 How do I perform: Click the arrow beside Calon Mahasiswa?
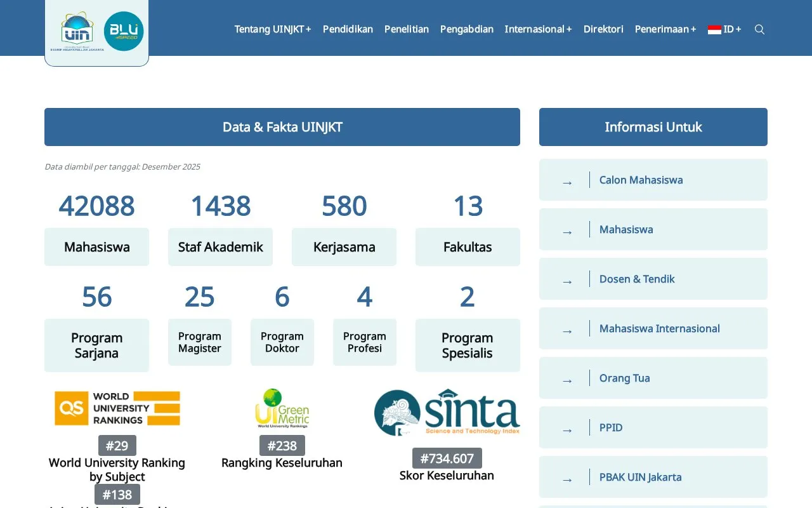pyautogui.click(x=567, y=183)
